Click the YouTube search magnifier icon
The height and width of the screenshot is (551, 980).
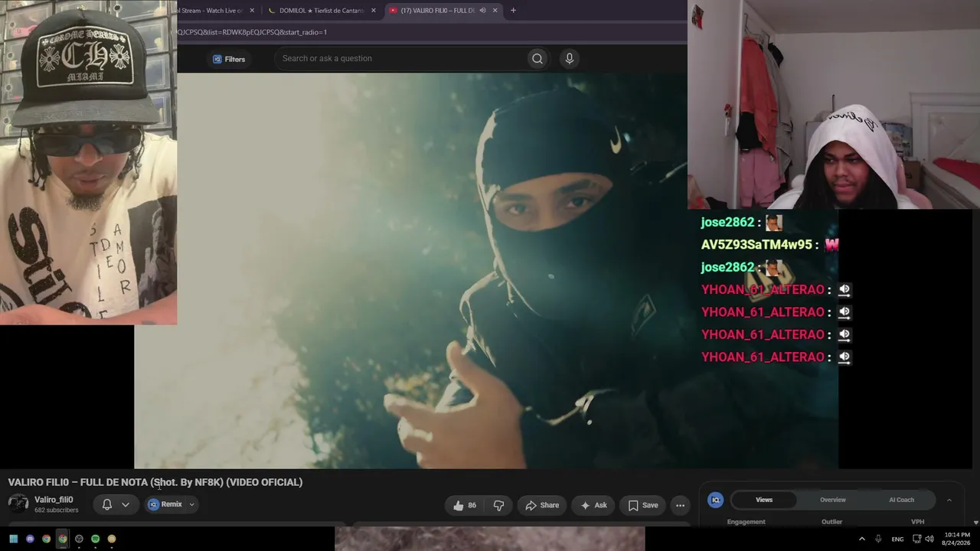(x=537, y=59)
